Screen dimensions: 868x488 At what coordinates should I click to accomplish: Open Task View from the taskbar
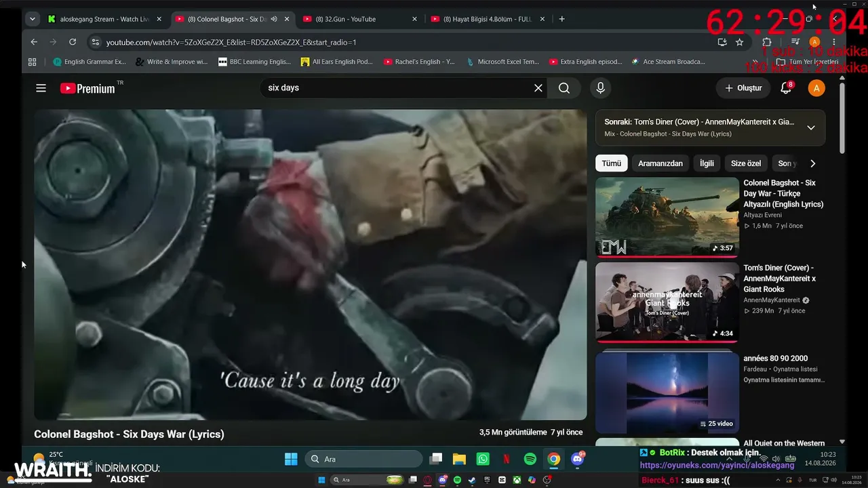436,459
